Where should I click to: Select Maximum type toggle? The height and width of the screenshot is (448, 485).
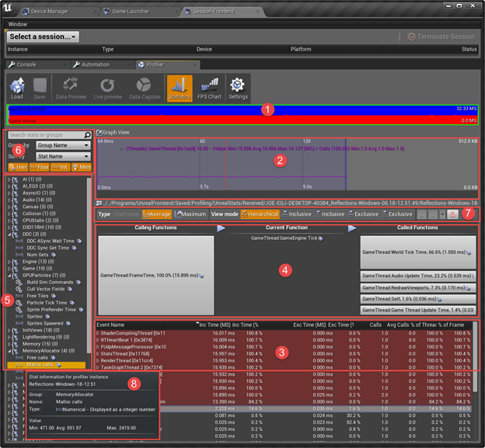[190, 214]
